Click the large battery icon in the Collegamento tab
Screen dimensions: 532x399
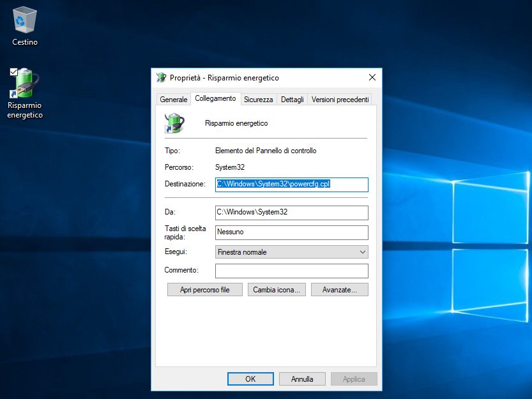coord(174,123)
